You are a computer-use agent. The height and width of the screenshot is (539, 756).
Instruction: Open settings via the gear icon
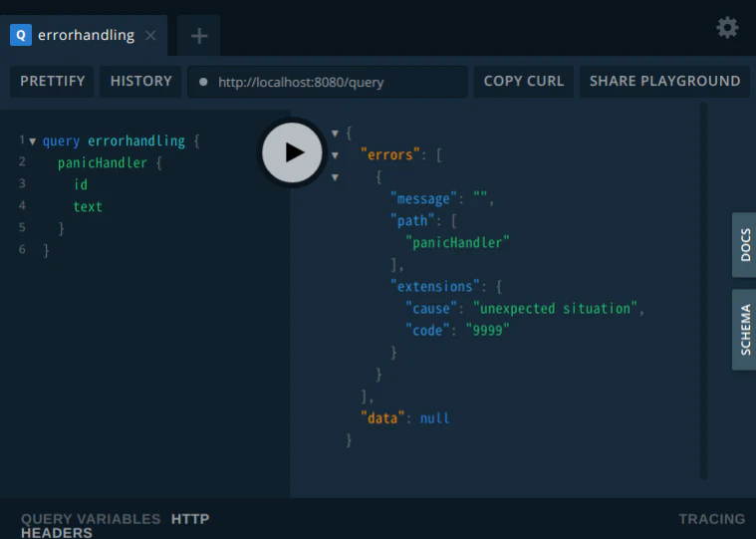click(727, 28)
